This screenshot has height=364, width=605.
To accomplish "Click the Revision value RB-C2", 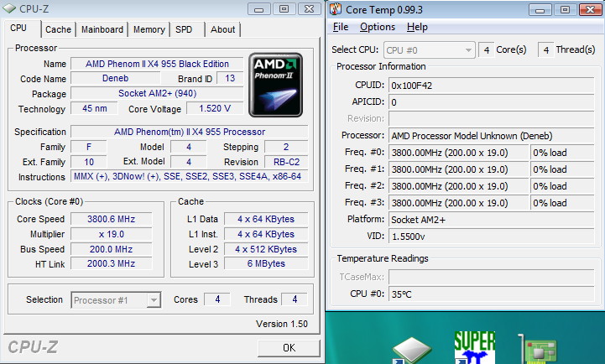I will (x=286, y=162).
